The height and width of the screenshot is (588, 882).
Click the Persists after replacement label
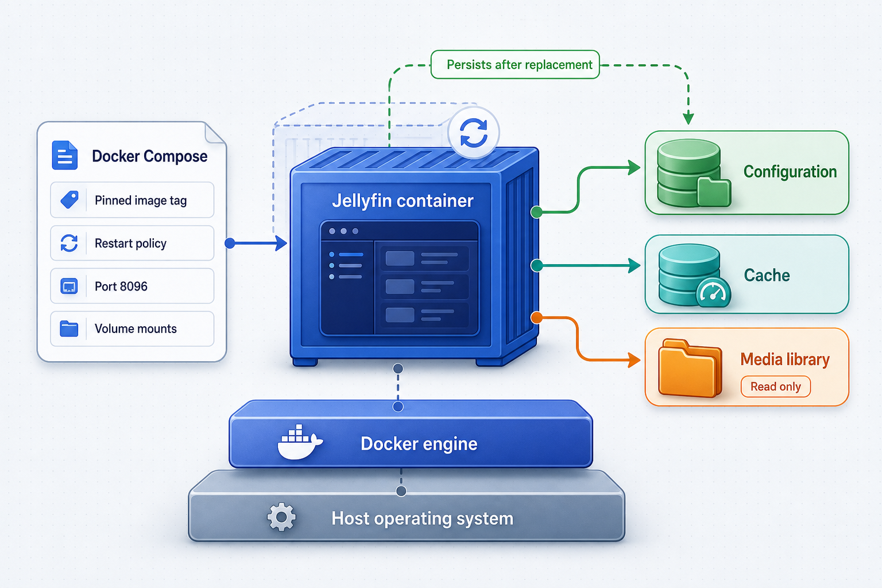pyautogui.click(x=515, y=64)
